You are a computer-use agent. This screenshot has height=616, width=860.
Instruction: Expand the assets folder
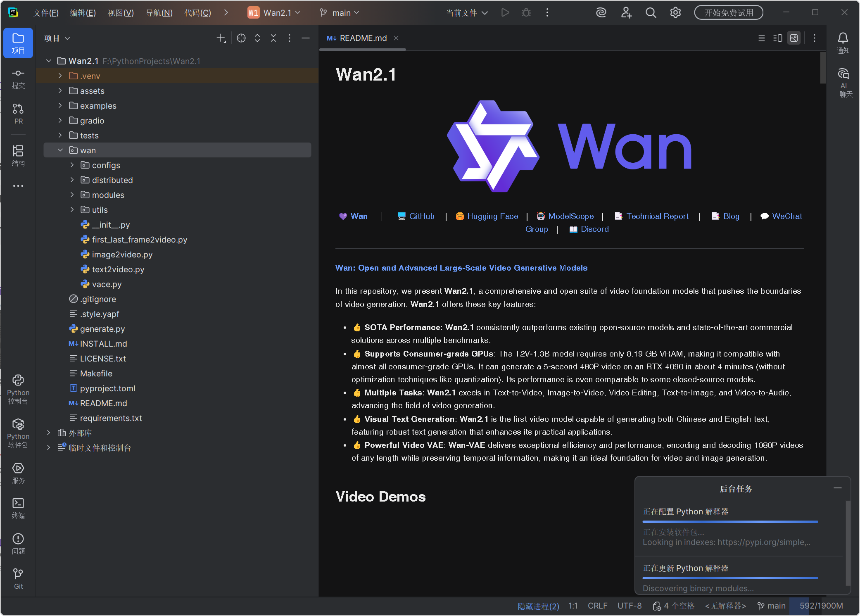60,91
